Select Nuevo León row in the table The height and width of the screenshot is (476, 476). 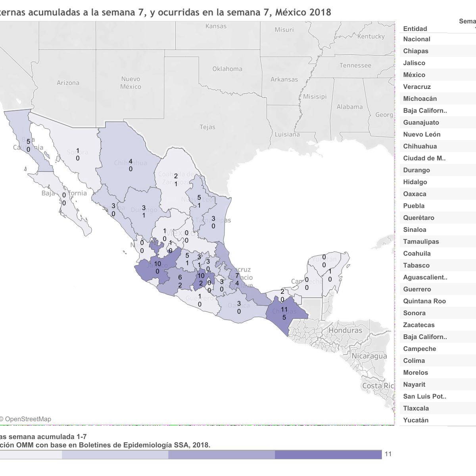(422, 134)
